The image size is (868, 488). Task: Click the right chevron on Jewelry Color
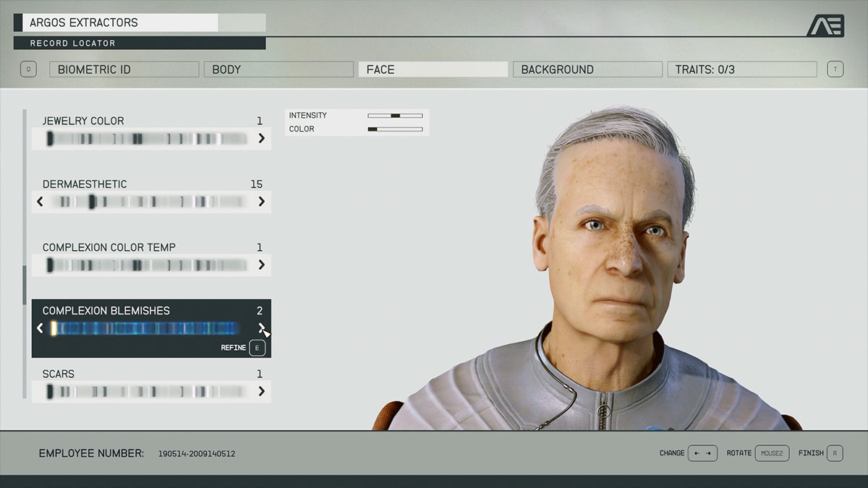pyautogui.click(x=262, y=138)
